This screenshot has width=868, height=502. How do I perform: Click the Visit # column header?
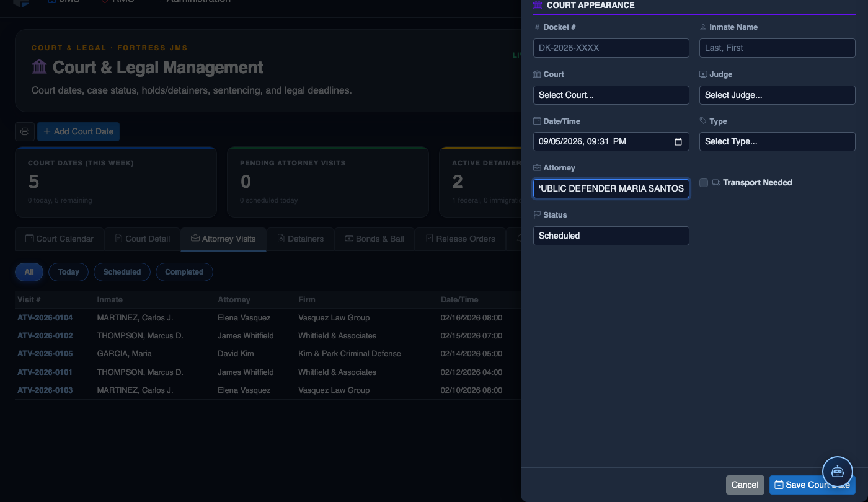pyautogui.click(x=29, y=300)
